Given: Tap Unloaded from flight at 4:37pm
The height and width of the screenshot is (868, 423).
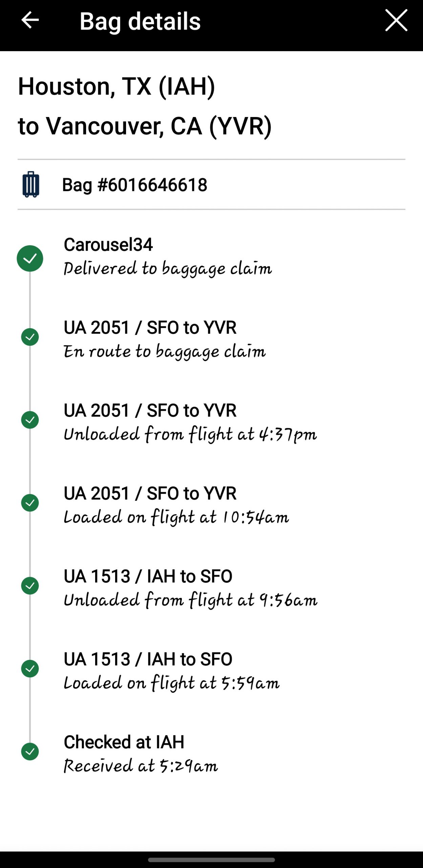Looking at the screenshot, I should pos(190,434).
